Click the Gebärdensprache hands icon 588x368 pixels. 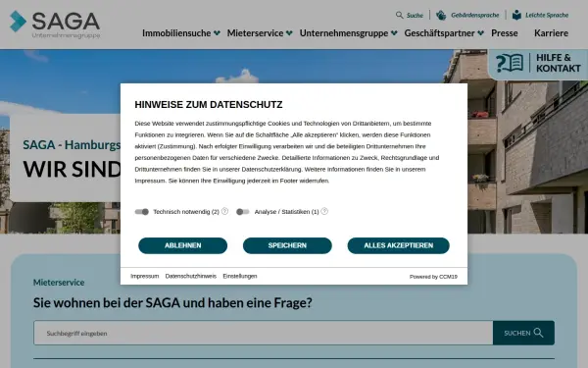[x=441, y=15]
